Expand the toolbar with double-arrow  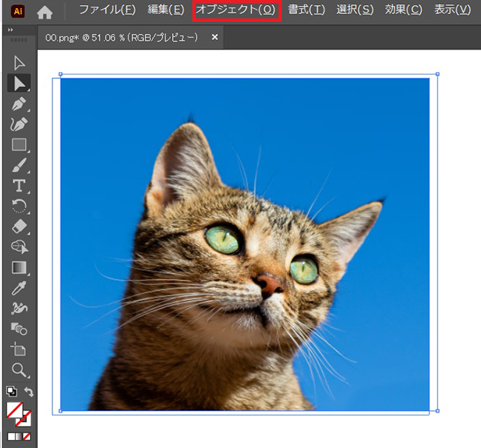(10, 30)
